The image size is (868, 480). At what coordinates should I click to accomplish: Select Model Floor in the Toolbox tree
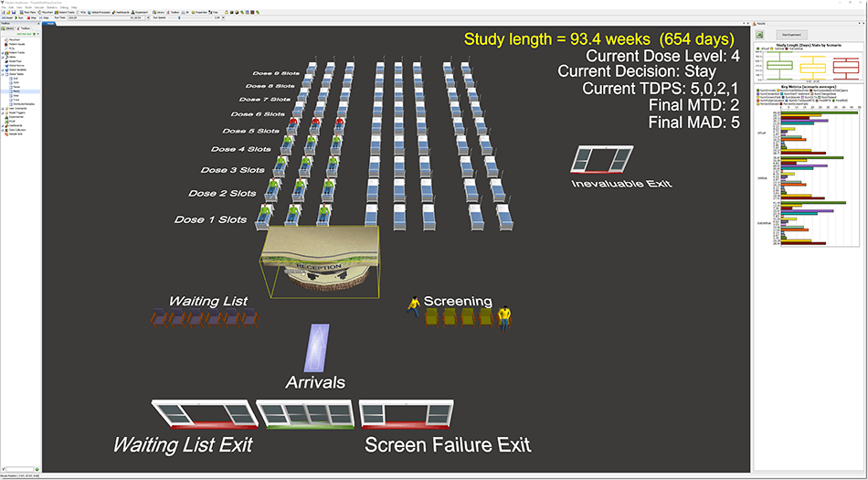pos(16,61)
